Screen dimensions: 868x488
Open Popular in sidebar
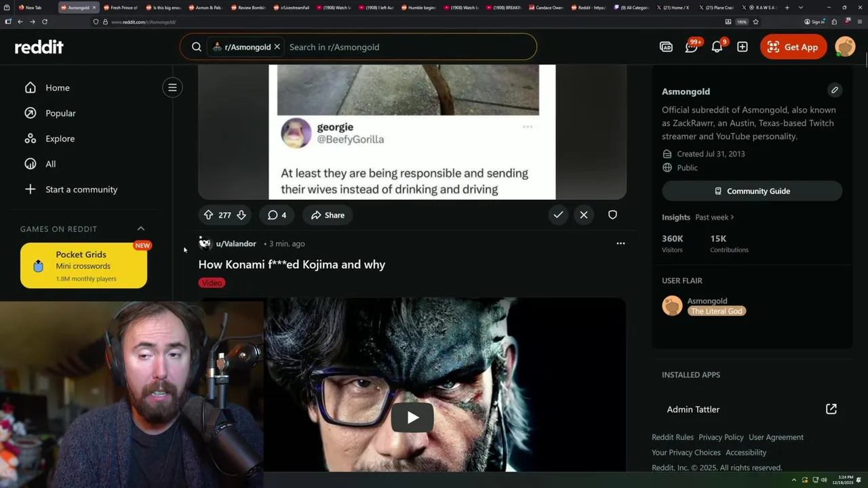coord(60,113)
